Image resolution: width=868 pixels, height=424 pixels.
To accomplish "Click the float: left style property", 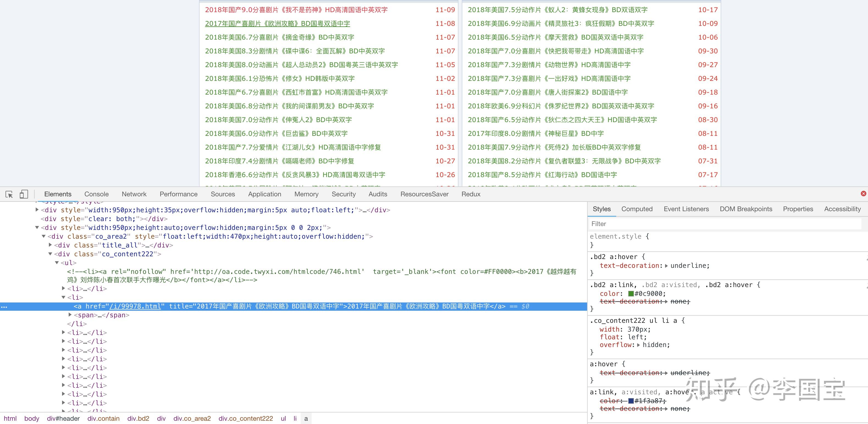I will coord(623,337).
